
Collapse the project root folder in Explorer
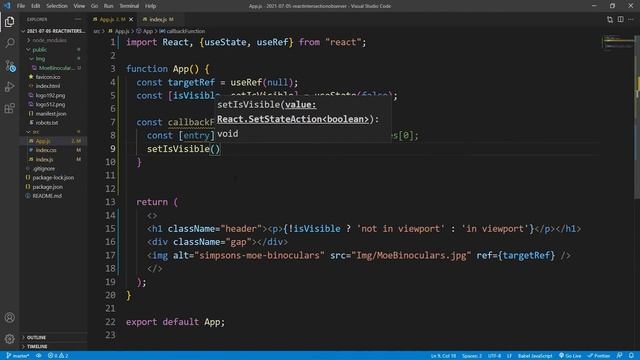(x=53, y=31)
